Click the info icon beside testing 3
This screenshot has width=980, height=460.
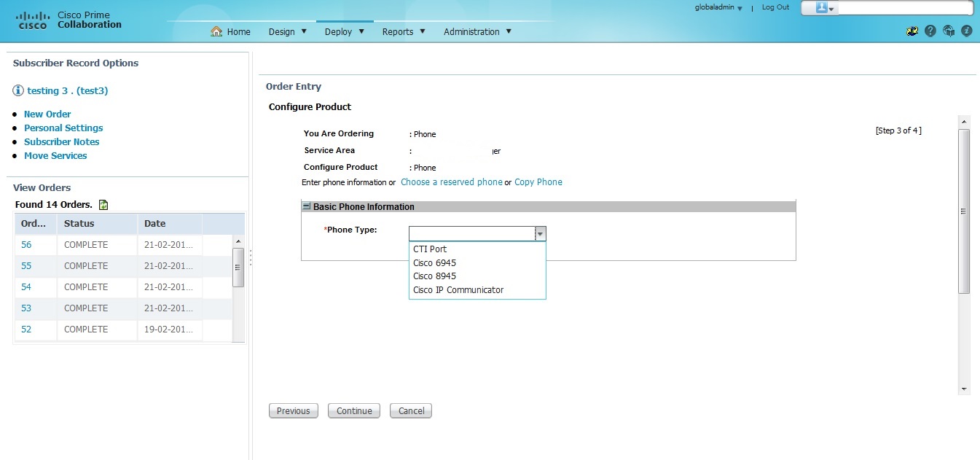(18, 90)
